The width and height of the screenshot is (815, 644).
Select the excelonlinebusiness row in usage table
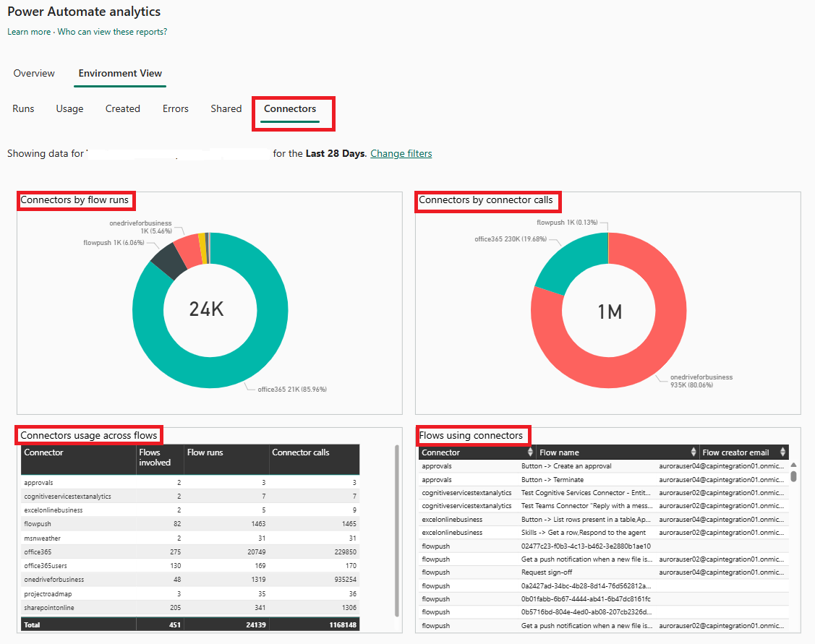point(190,510)
